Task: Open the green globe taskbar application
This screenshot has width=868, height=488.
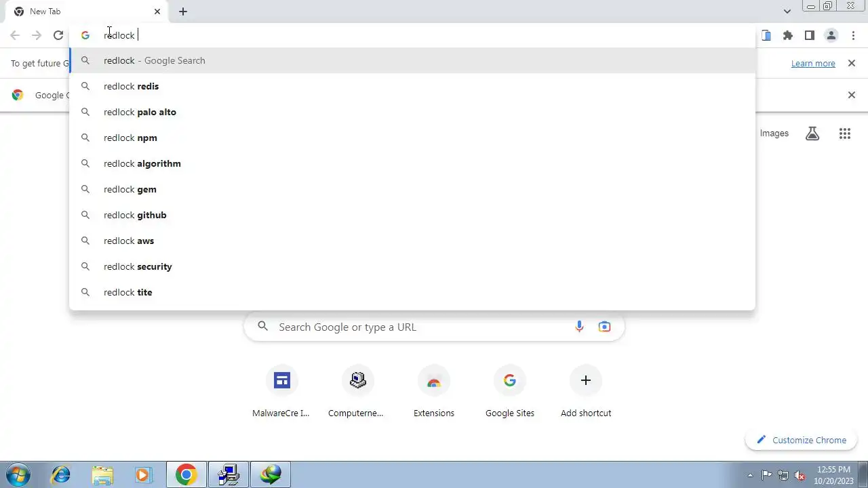Action: pyautogui.click(x=271, y=474)
